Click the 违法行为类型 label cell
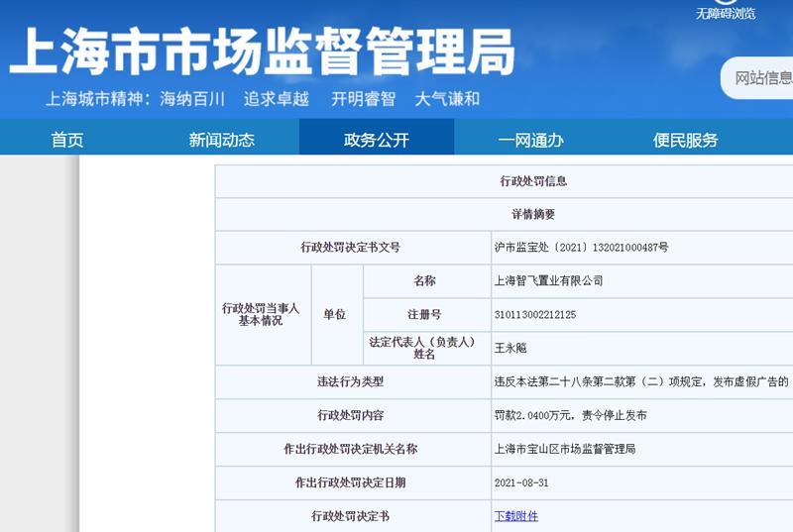 [x=351, y=381]
